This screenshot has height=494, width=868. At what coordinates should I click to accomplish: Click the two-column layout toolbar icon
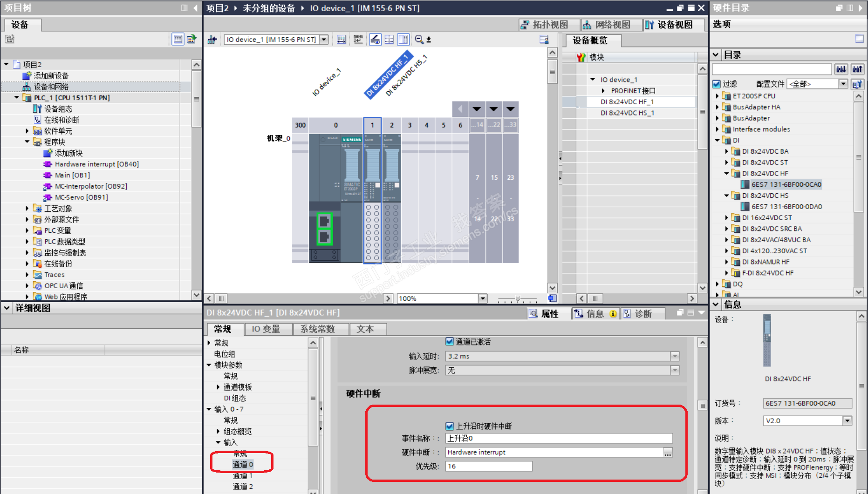pos(403,40)
